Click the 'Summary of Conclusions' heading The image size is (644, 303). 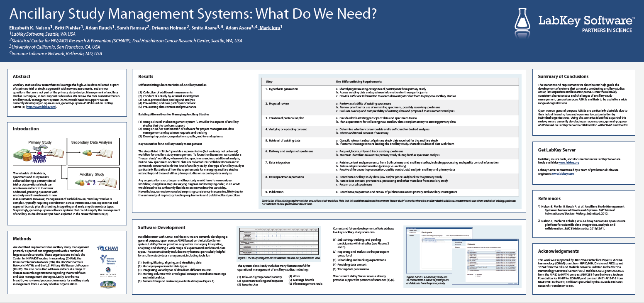pos(563,76)
